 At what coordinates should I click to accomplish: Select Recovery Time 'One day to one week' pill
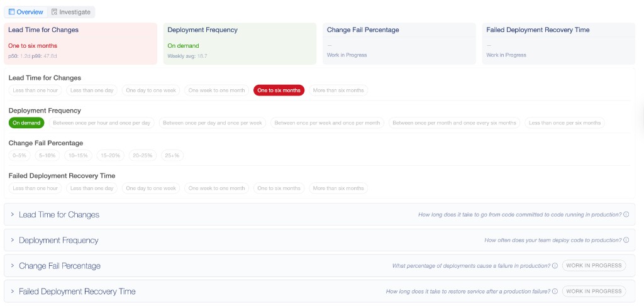pyautogui.click(x=151, y=189)
